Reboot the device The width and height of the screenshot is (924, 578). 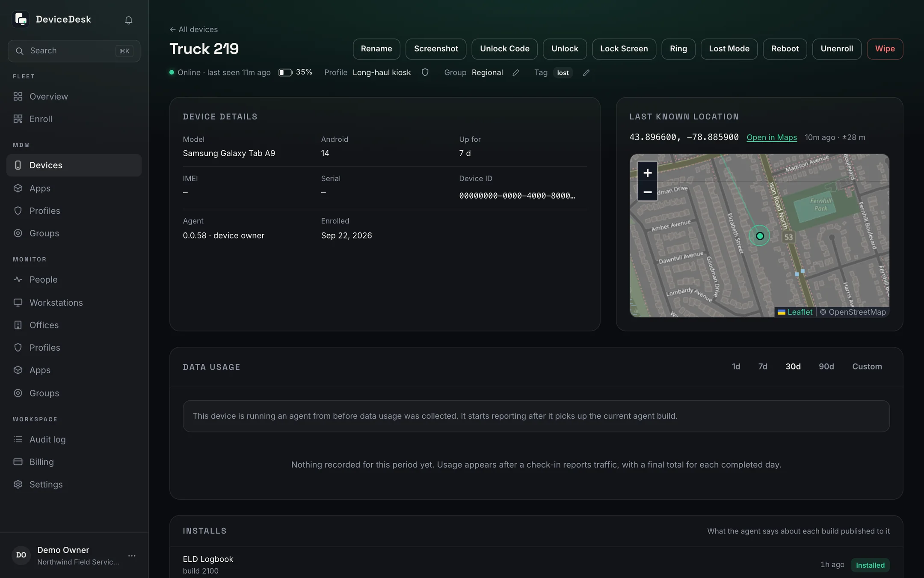click(x=785, y=49)
